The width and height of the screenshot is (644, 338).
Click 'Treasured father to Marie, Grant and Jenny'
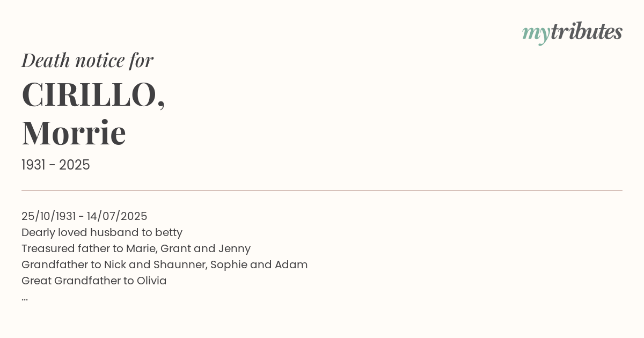(x=136, y=248)
